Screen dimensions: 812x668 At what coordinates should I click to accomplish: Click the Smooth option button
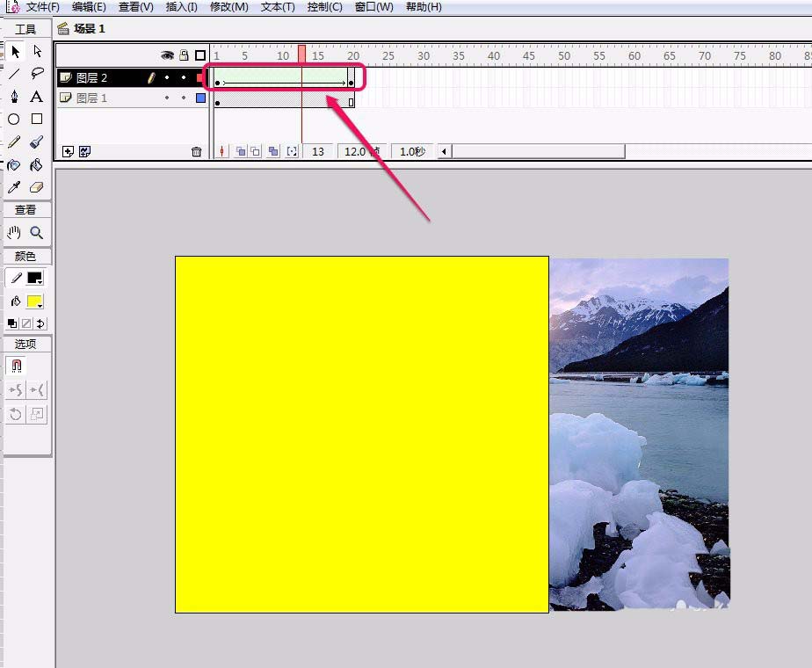[16, 390]
